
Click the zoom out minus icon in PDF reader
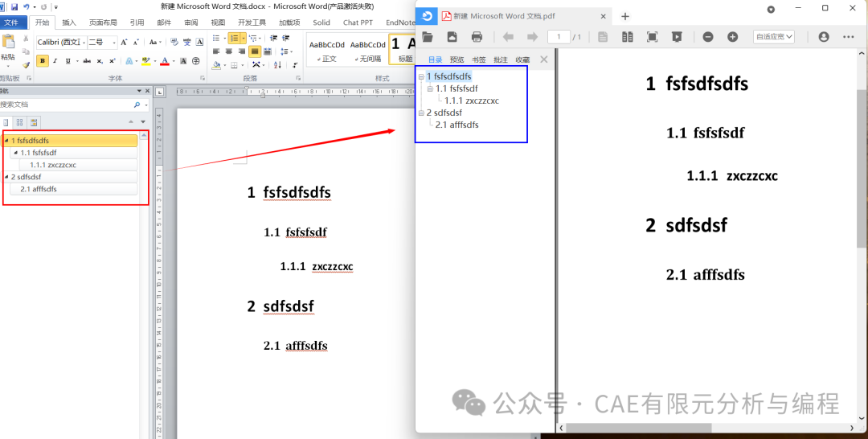coord(708,37)
